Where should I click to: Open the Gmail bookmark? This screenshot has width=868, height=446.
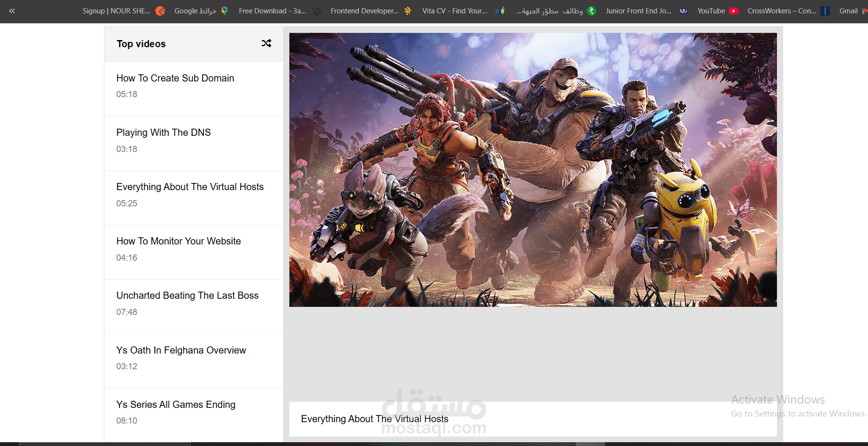coord(853,11)
